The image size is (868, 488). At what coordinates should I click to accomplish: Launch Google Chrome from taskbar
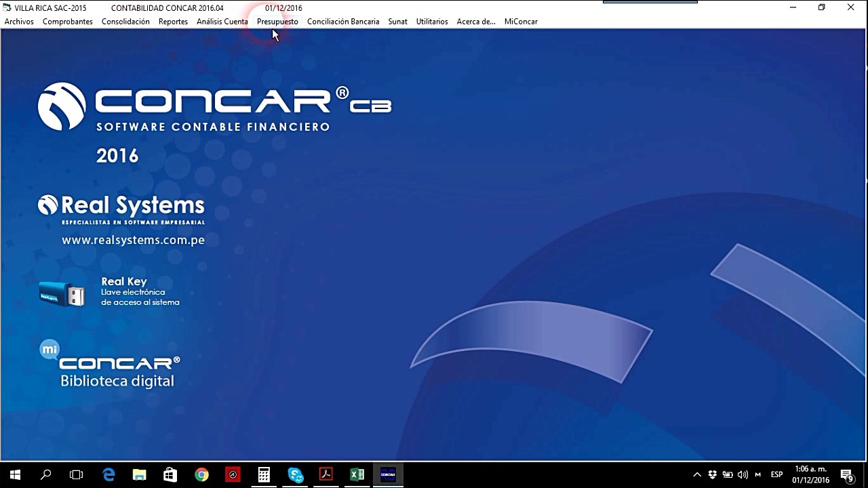tap(201, 474)
